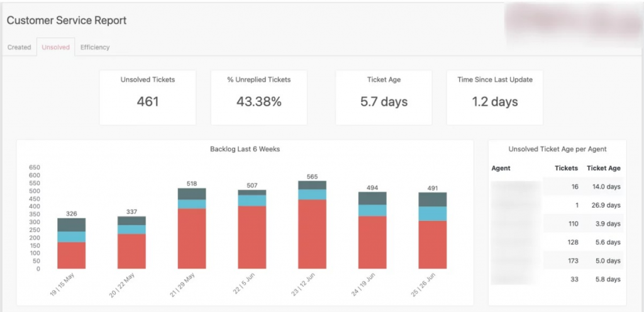Click the Customer Service Report title
644x312 pixels.
(x=67, y=21)
